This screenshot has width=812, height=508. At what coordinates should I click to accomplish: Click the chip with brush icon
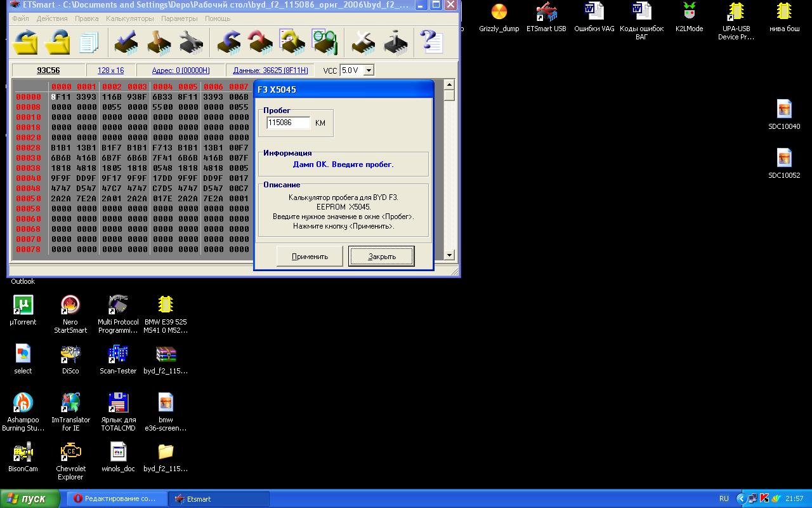point(159,42)
